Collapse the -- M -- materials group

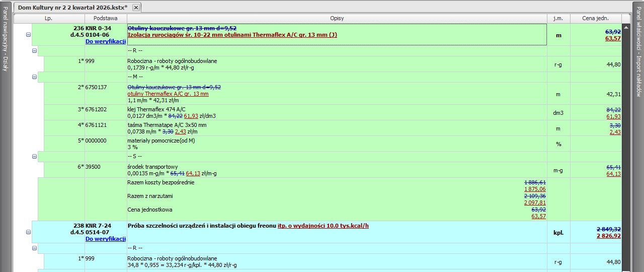click(35, 77)
